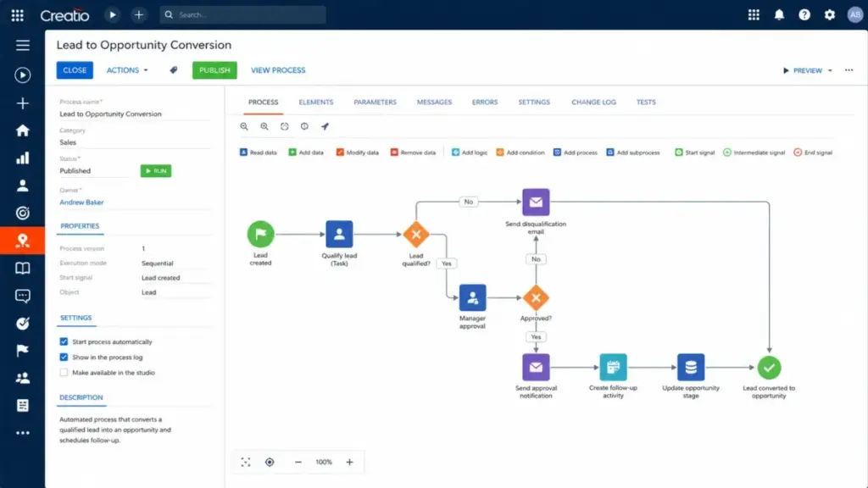Switch to the Errors tab
This screenshot has height=488, width=868.
pyautogui.click(x=485, y=103)
